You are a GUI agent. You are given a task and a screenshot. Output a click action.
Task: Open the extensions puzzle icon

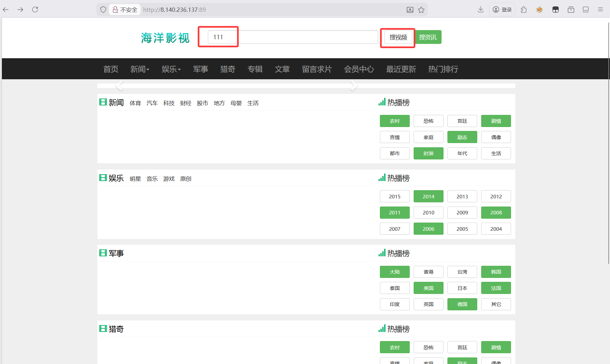(523, 9)
